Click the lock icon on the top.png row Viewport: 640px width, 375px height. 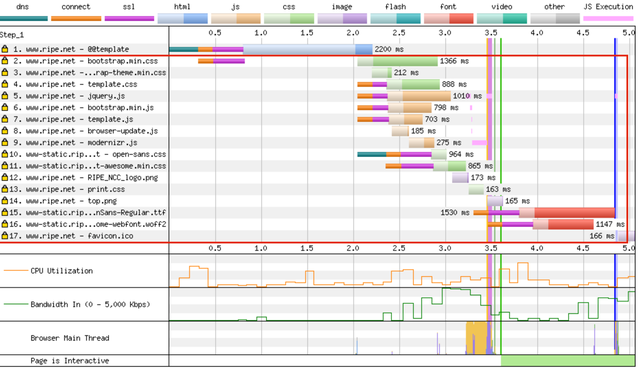point(5,201)
